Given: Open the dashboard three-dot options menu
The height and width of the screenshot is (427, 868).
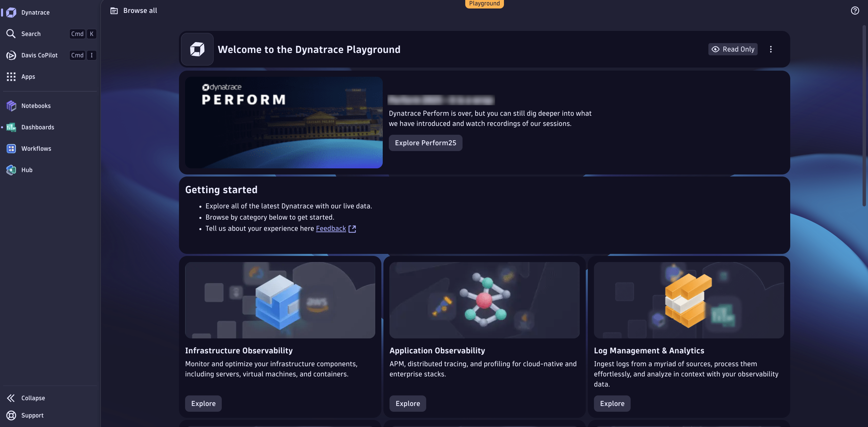Looking at the screenshot, I should (771, 49).
